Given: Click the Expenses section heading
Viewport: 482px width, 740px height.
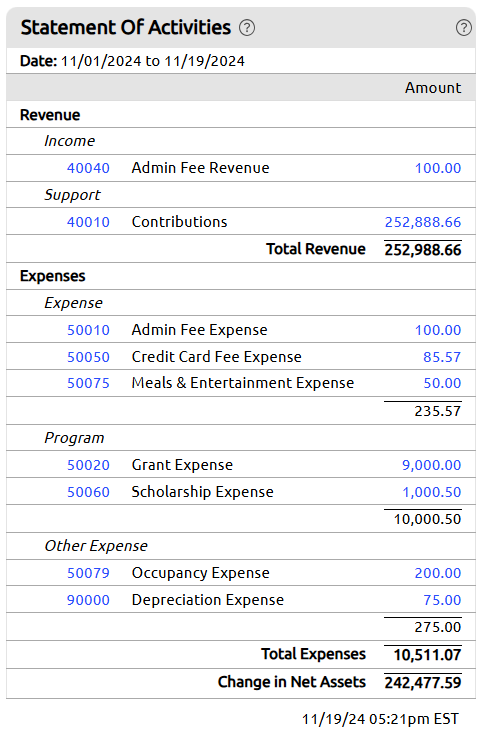Looking at the screenshot, I should point(52,276).
